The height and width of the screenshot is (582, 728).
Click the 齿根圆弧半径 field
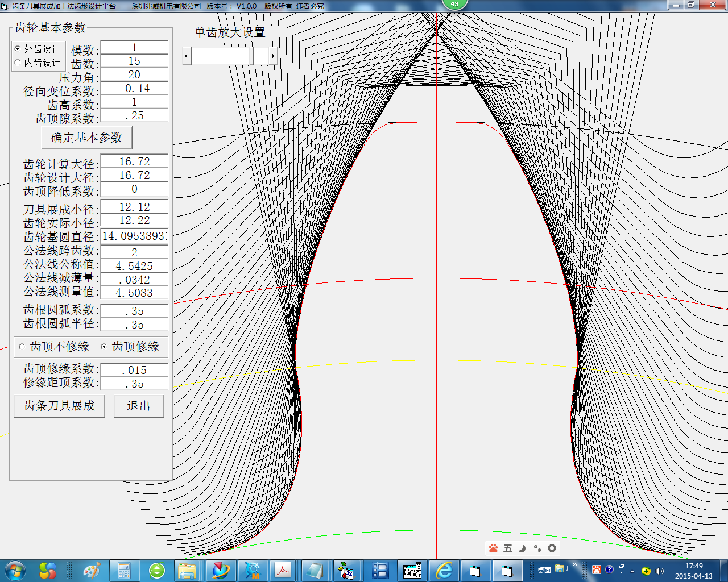(x=134, y=325)
